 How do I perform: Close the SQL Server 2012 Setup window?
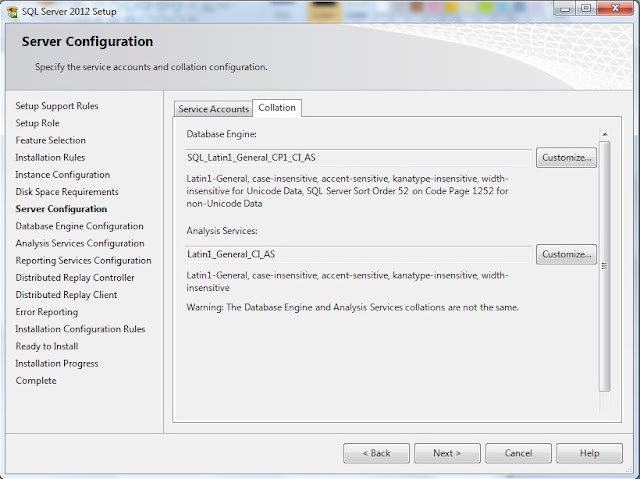(x=616, y=8)
